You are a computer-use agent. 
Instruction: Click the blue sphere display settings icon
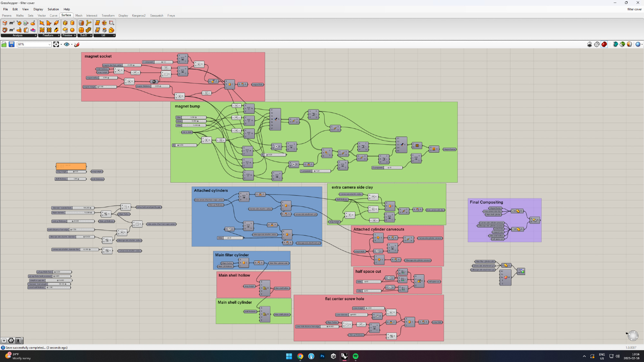coord(638,44)
